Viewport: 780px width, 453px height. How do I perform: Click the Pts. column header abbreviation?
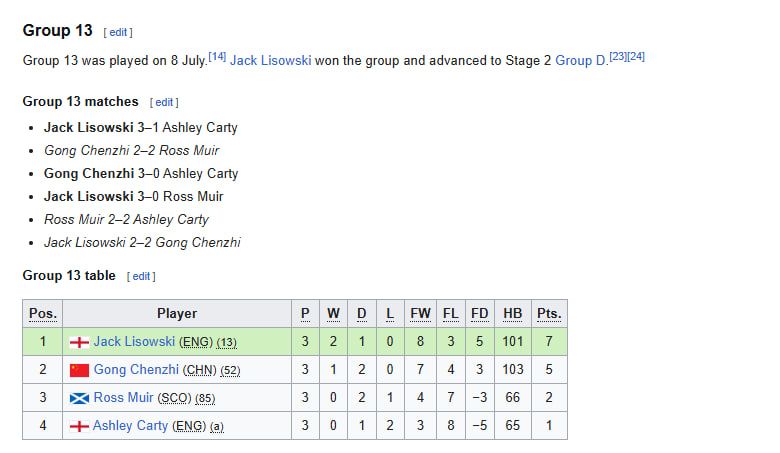[549, 314]
